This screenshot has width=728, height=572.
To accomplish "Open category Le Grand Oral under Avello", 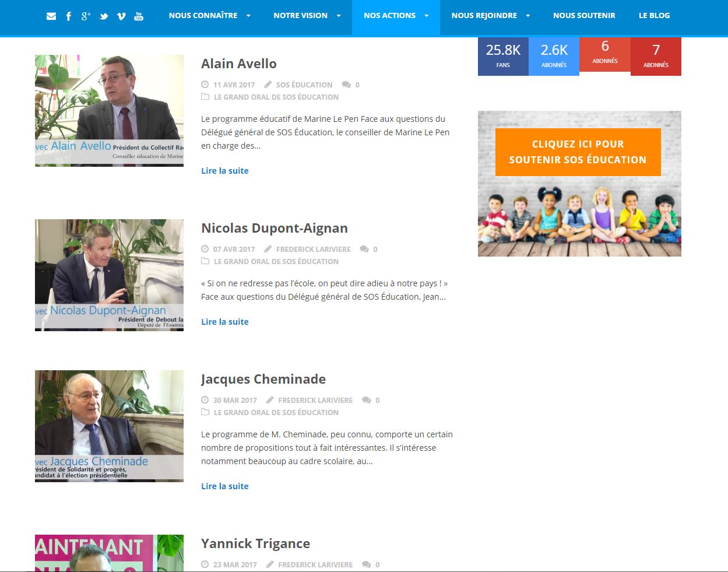I will coord(276,97).
